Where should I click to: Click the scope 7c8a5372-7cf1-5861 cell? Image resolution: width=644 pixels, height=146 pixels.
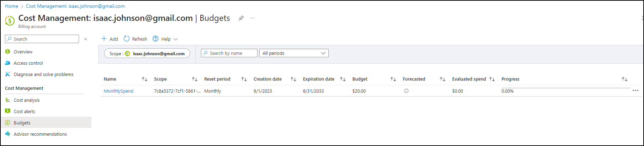177,91
